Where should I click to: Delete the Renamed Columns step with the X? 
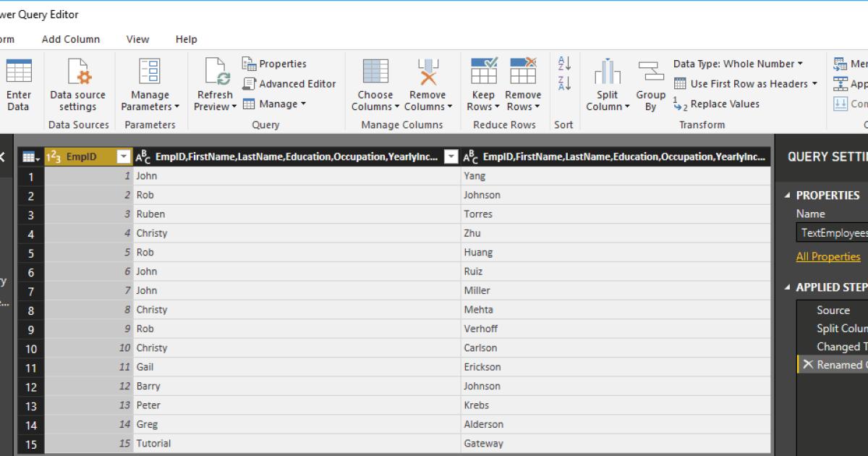[x=807, y=365]
